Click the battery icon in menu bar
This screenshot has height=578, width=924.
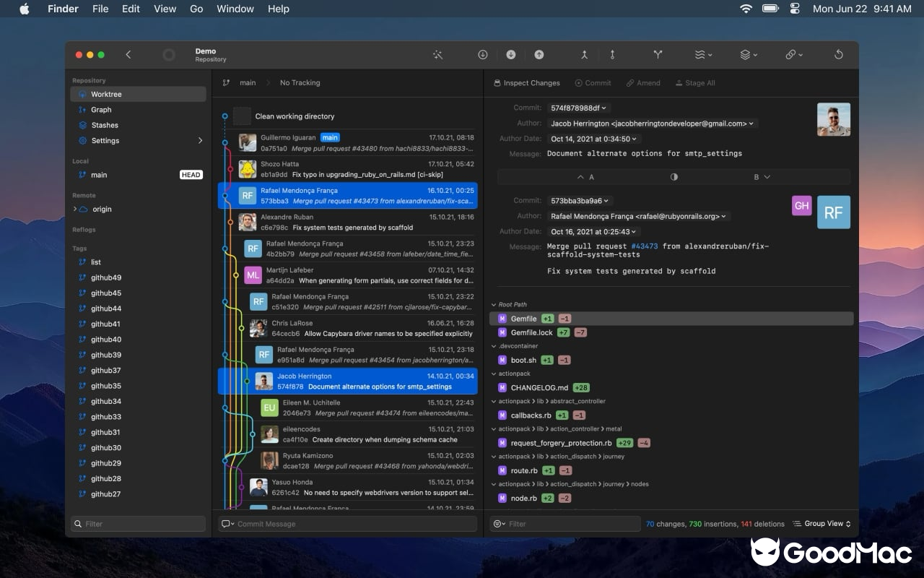point(770,9)
